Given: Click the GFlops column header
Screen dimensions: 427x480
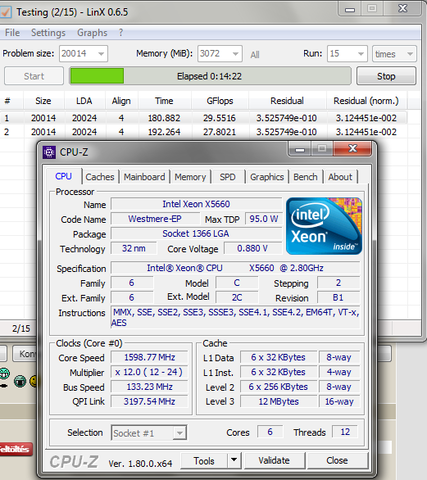Looking at the screenshot, I should pos(220,101).
